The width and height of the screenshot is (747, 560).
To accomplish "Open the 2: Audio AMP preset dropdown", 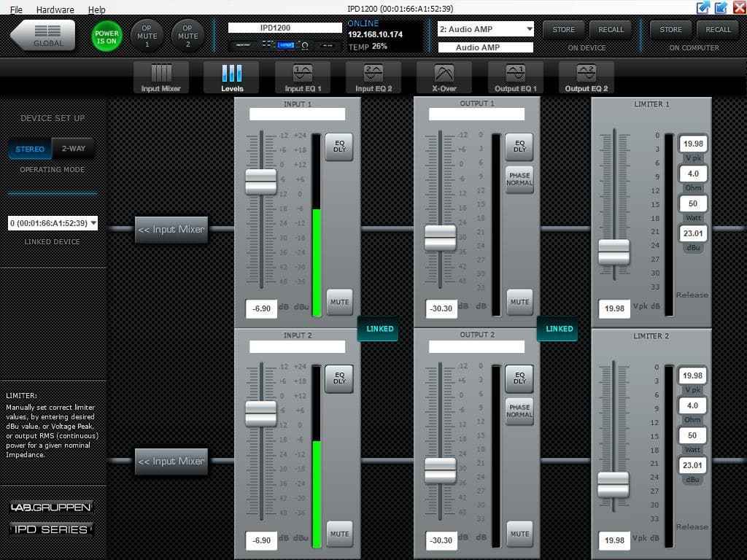I will (x=485, y=29).
